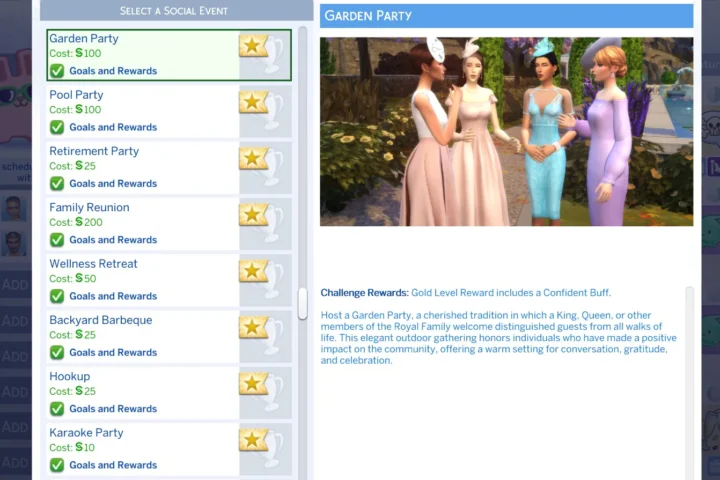Toggle Goals and Rewards checkbox for Karaoke Party
The height and width of the screenshot is (480, 720).
[x=57, y=465]
